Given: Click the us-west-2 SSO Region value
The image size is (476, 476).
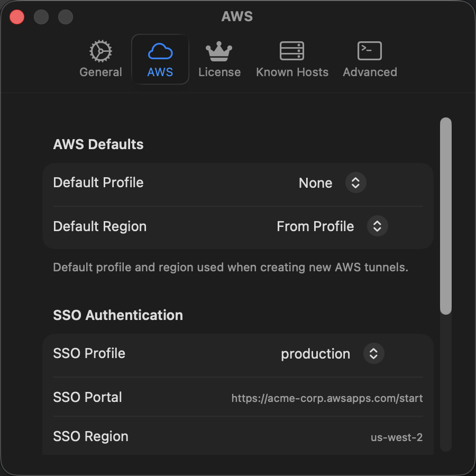Looking at the screenshot, I should coord(397,436).
